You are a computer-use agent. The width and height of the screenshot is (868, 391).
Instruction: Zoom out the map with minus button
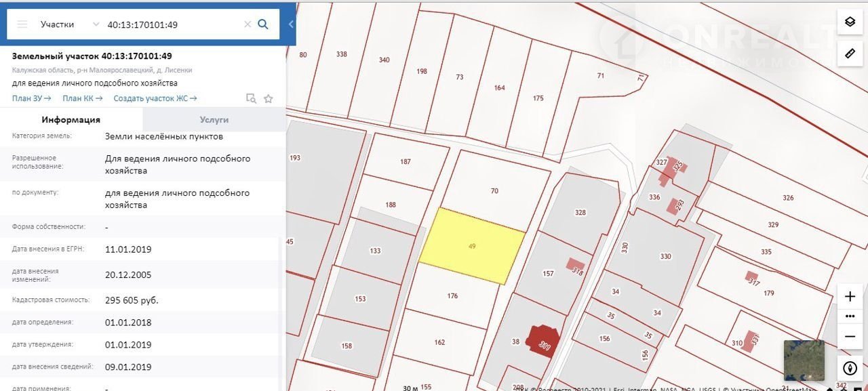pos(850,337)
